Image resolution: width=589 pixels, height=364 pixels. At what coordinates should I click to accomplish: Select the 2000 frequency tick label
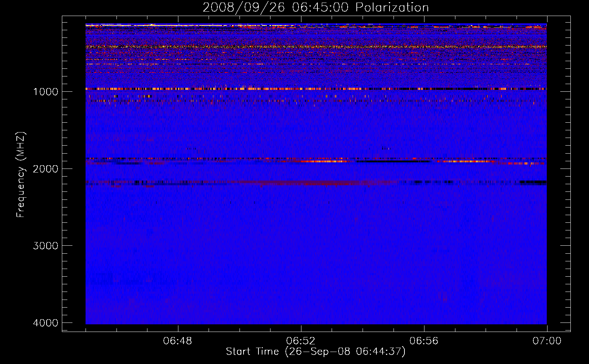(46, 169)
